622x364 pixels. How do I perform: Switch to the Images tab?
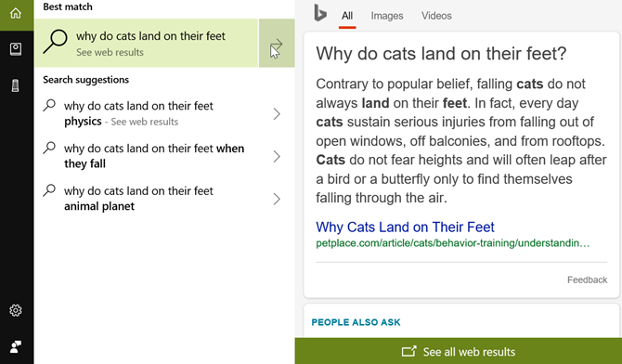click(x=387, y=16)
